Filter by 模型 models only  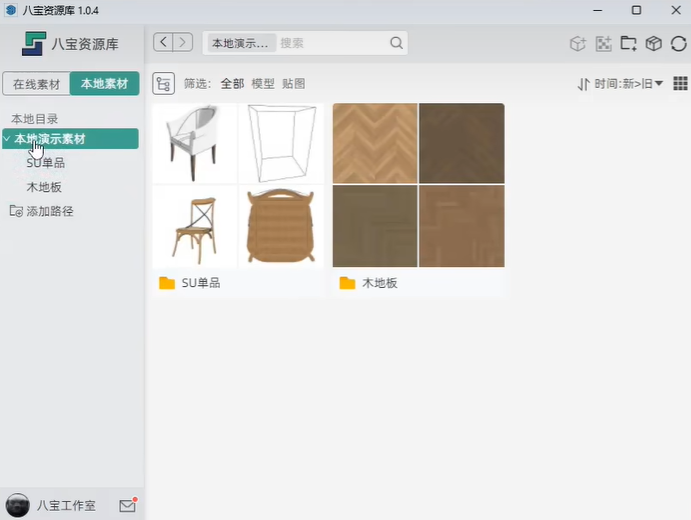[x=263, y=84]
